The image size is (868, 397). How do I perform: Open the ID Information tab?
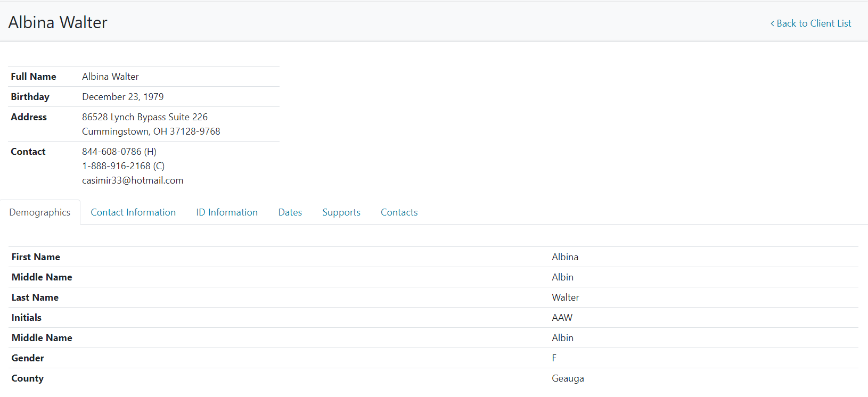pyautogui.click(x=227, y=212)
